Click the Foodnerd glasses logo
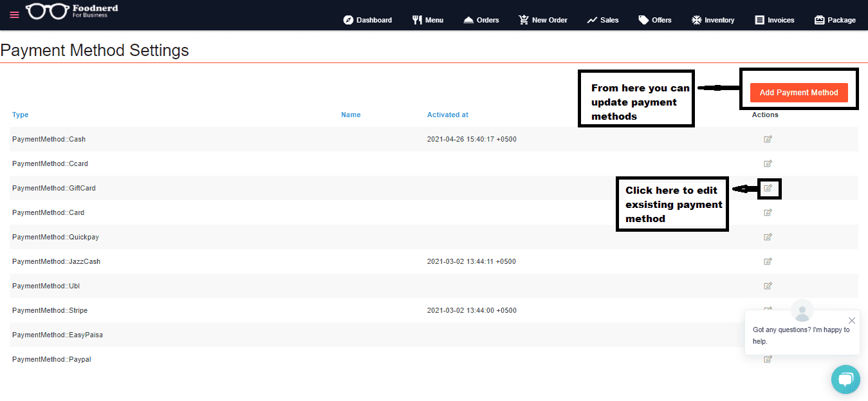This screenshot has height=401, width=868. click(47, 12)
